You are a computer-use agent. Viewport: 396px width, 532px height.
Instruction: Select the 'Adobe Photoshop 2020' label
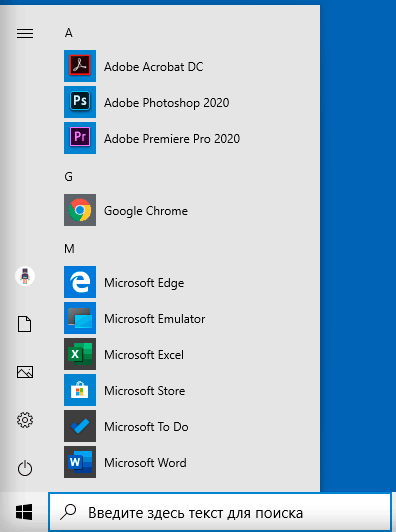click(167, 102)
